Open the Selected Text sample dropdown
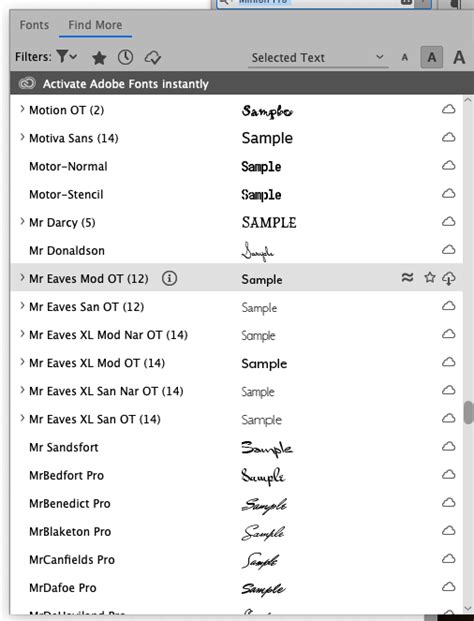The image size is (474, 621). click(x=318, y=58)
